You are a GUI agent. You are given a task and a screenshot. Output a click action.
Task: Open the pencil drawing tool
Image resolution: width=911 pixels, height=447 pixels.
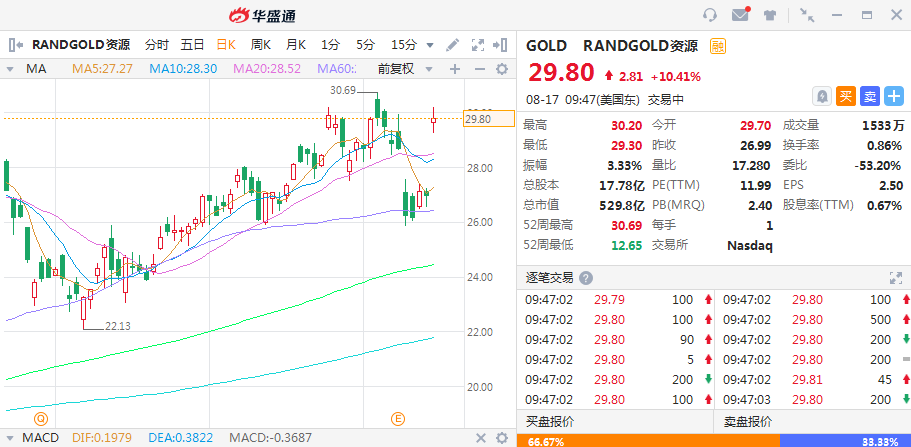453,45
